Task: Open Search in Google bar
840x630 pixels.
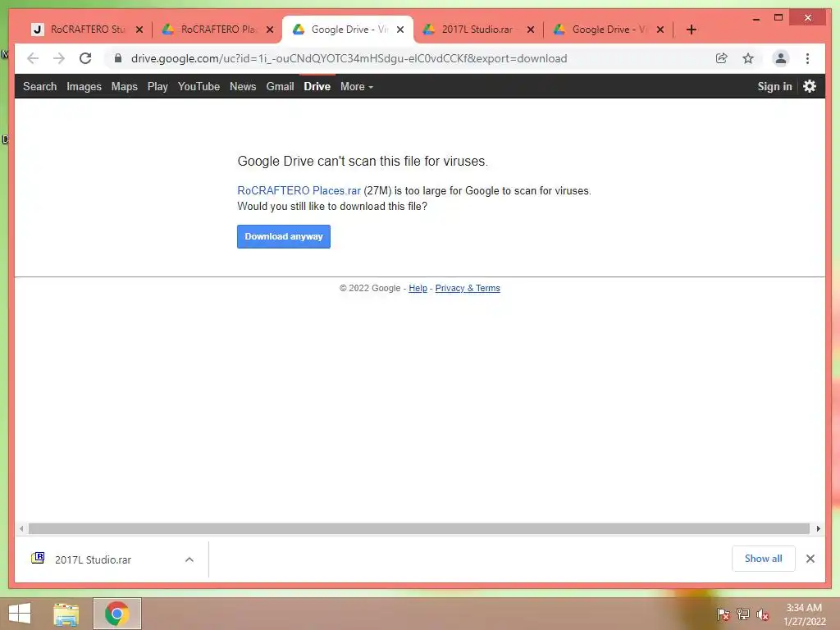Action: click(x=39, y=86)
